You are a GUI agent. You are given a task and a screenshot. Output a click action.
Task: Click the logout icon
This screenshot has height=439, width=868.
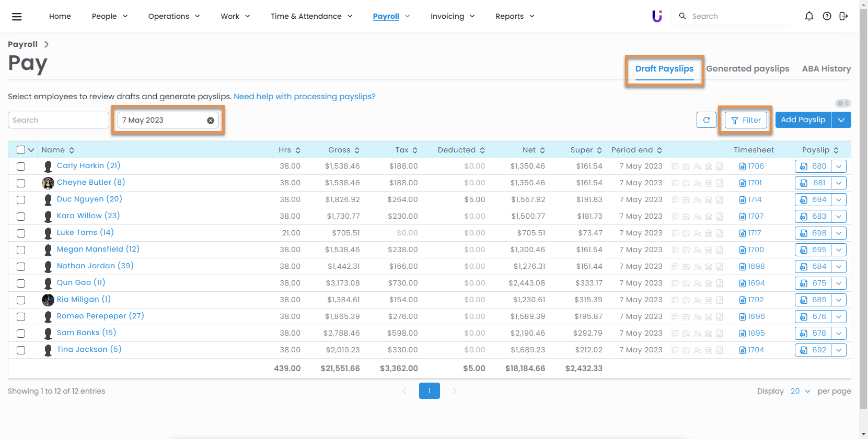843,16
